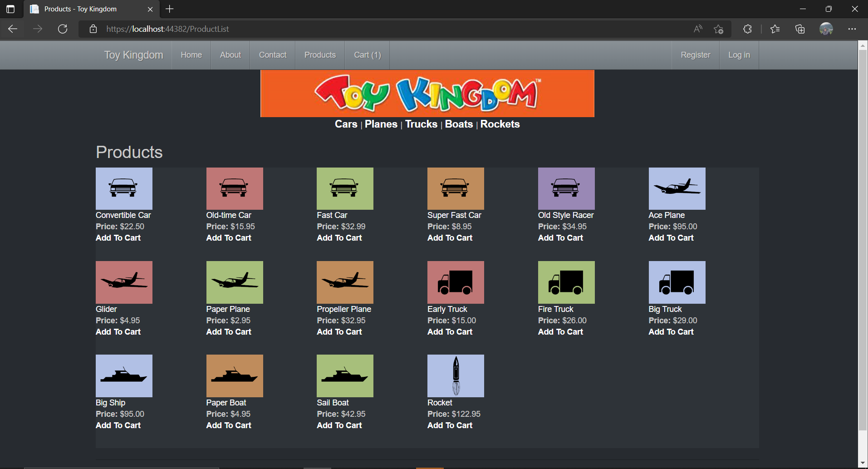Click the Log in link
Image resolution: width=868 pixels, height=469 pixels.
pyautogui.click(x=739, y=55)
